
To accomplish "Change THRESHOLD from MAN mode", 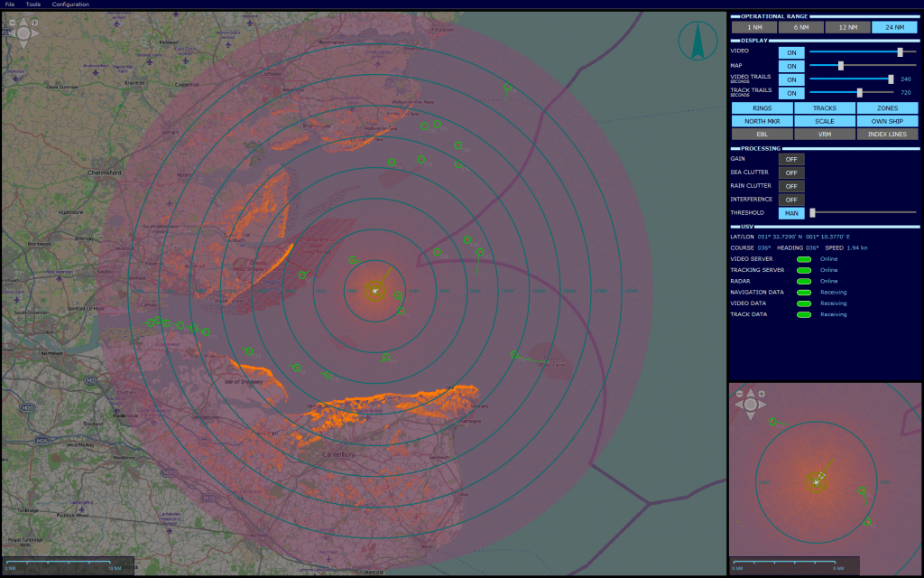I will tap(790, 212).
